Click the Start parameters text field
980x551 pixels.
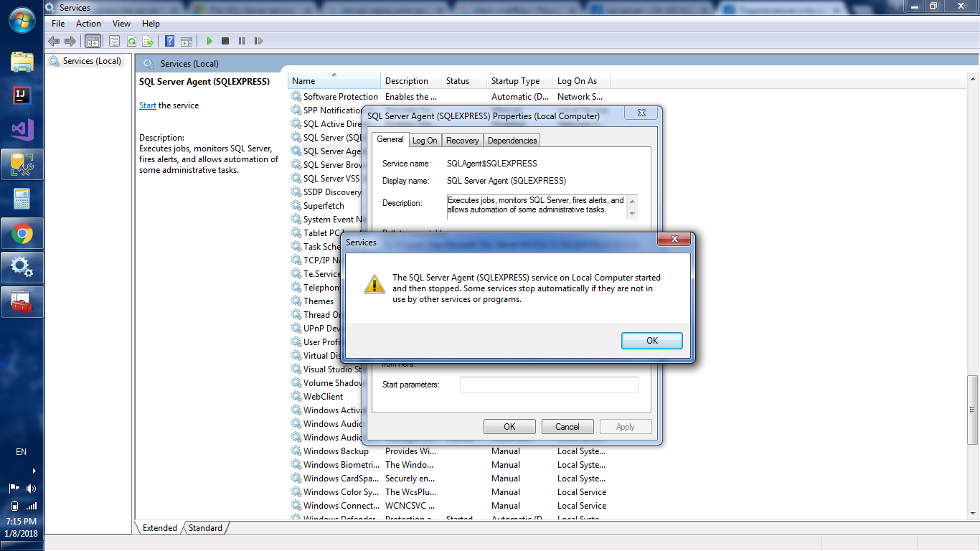tap(549, 385)
